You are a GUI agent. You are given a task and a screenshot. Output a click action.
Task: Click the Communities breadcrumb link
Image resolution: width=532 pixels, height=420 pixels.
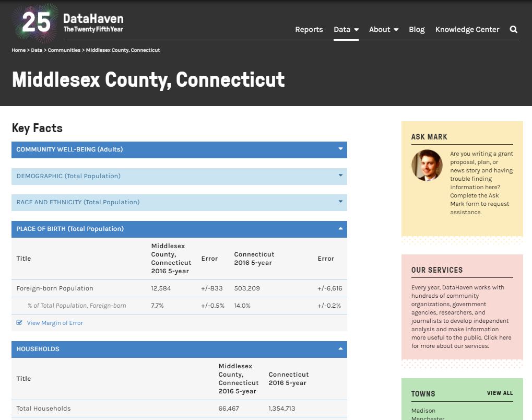tap(64, 50)
